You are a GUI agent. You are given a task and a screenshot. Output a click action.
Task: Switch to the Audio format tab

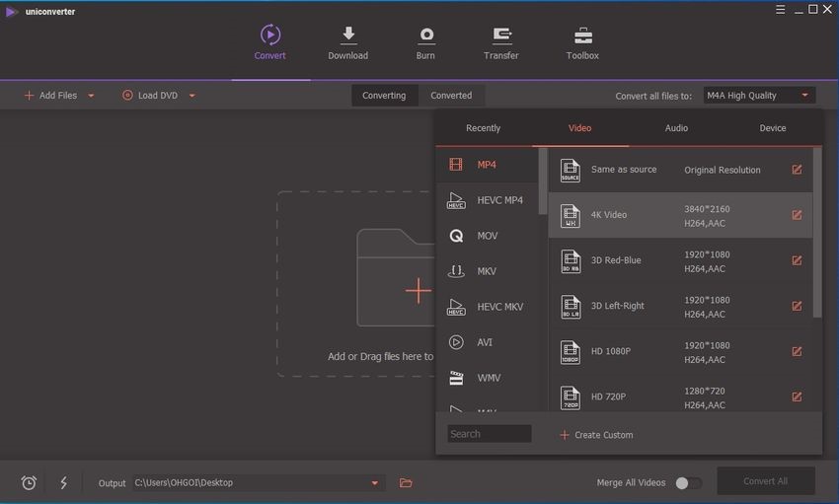tap(676, 128)
